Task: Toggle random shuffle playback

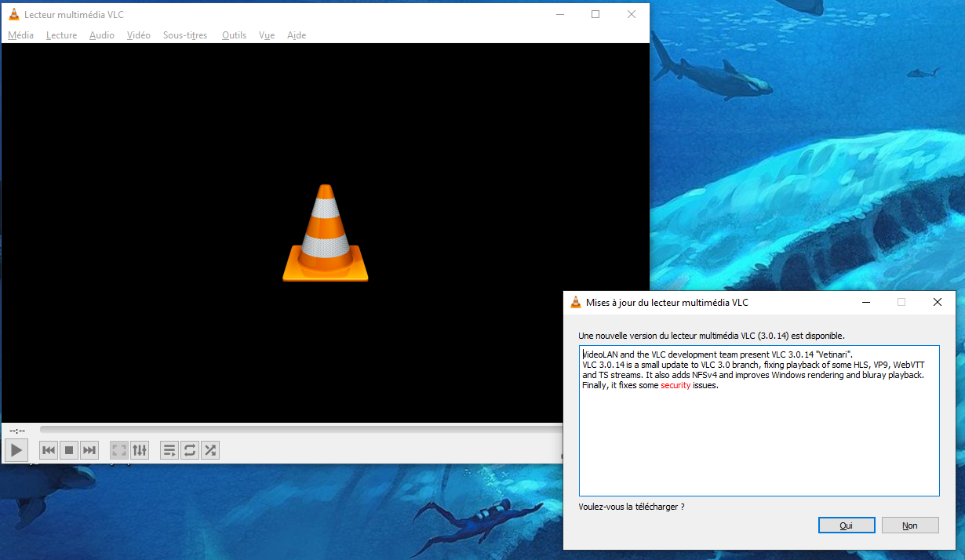Action: (209, 450)
